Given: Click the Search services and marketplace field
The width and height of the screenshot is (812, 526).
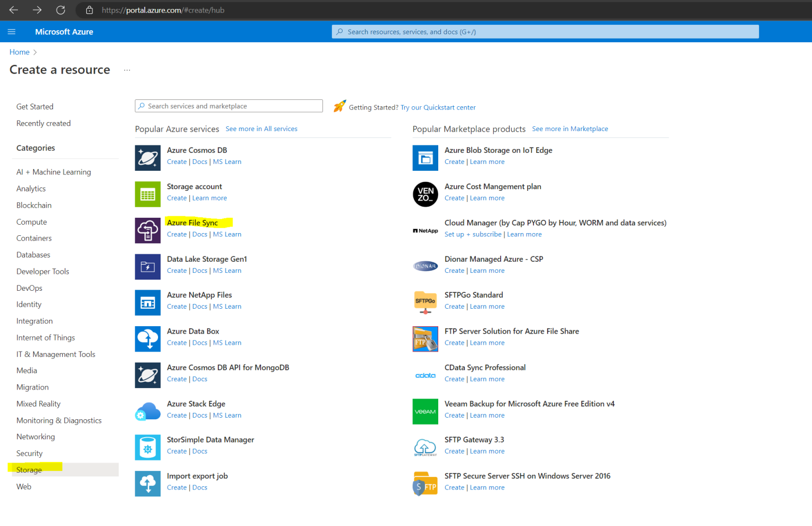Looking at the screenshot, I should (228, 106).
